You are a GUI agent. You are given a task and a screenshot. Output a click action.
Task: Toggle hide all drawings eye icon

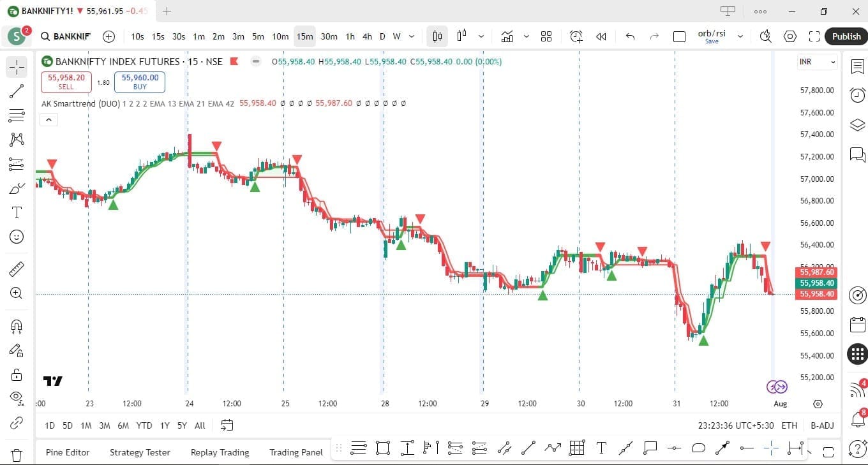coord(17,398)
